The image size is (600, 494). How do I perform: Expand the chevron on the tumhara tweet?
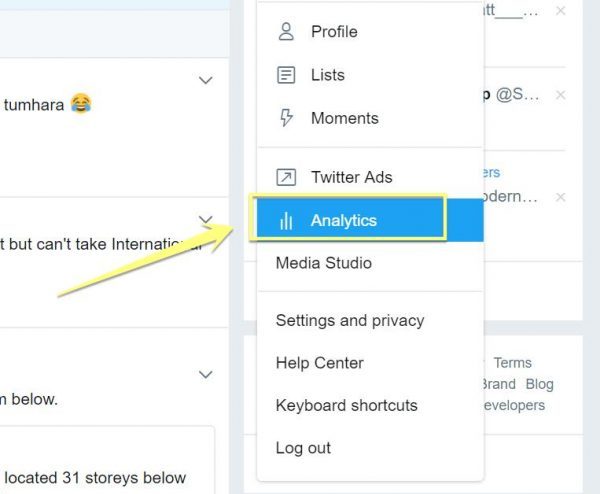pos(206,80)
